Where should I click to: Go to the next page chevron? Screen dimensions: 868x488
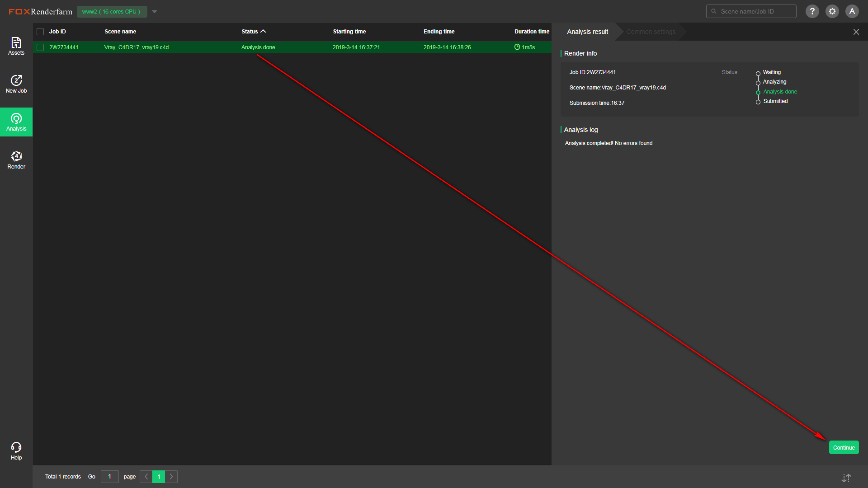pyautogui.click(x=171, y=477)
